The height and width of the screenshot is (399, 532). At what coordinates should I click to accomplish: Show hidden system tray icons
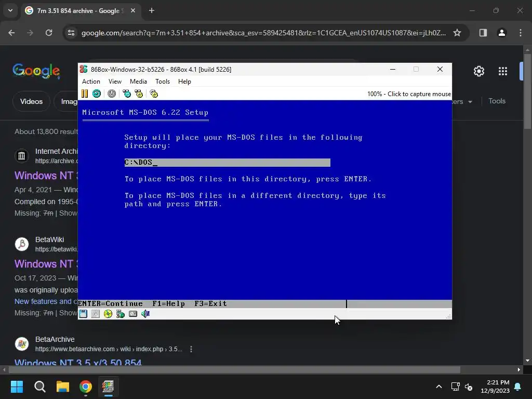[x=438, y=387]
